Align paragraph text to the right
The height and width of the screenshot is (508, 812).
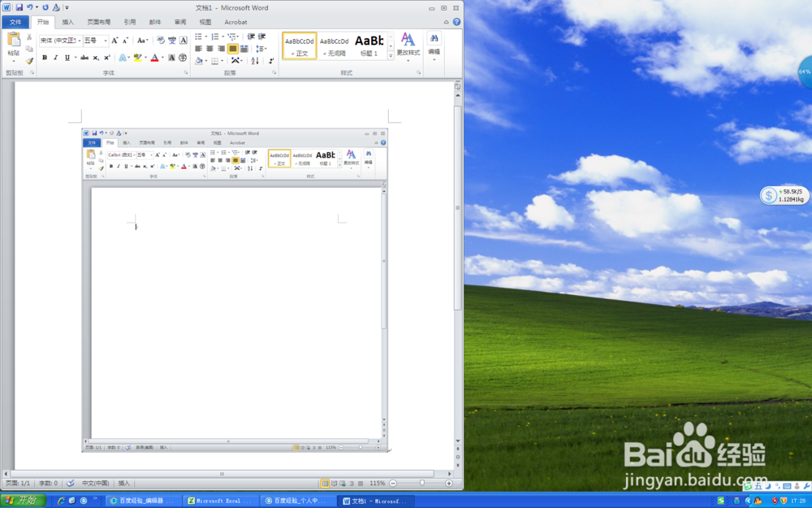point(221,49)
